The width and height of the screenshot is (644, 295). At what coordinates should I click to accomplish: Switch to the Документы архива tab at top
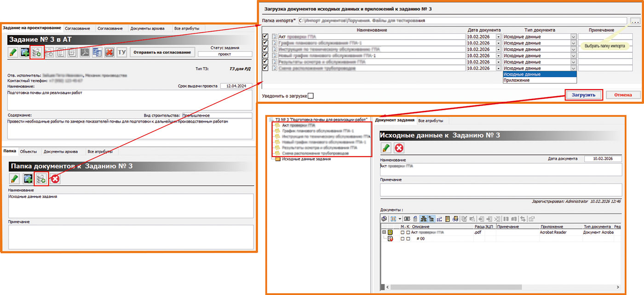click(x=147, y=28)
